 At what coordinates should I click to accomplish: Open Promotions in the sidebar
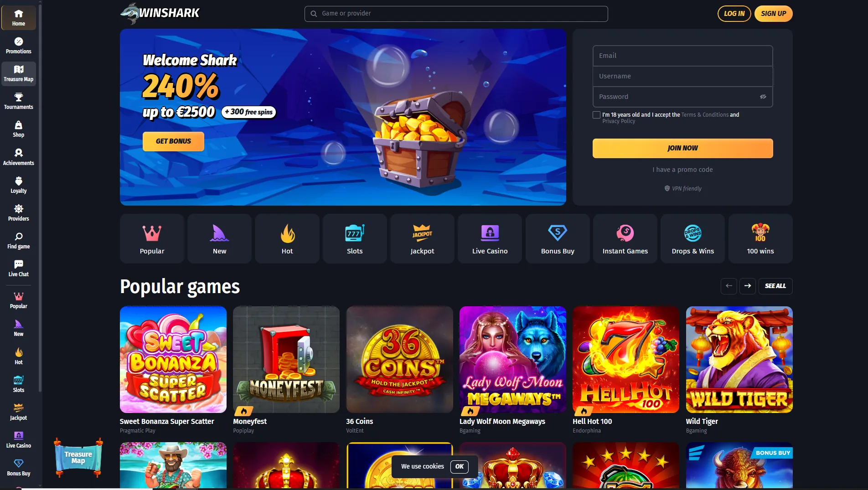19,46
